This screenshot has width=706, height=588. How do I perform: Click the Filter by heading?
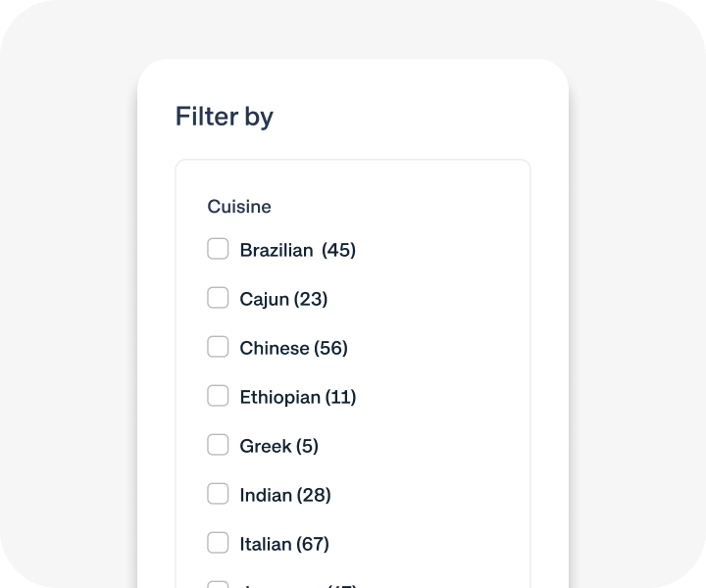tap(225, 117)
